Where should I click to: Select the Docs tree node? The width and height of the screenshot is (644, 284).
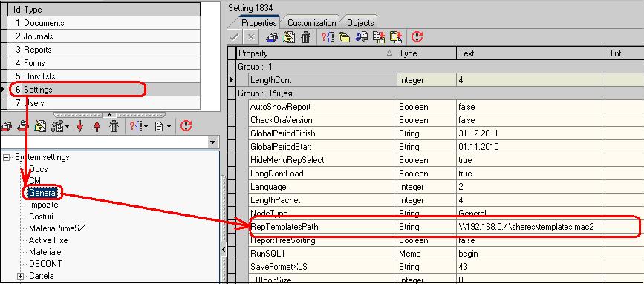click(x=38, y=169)
